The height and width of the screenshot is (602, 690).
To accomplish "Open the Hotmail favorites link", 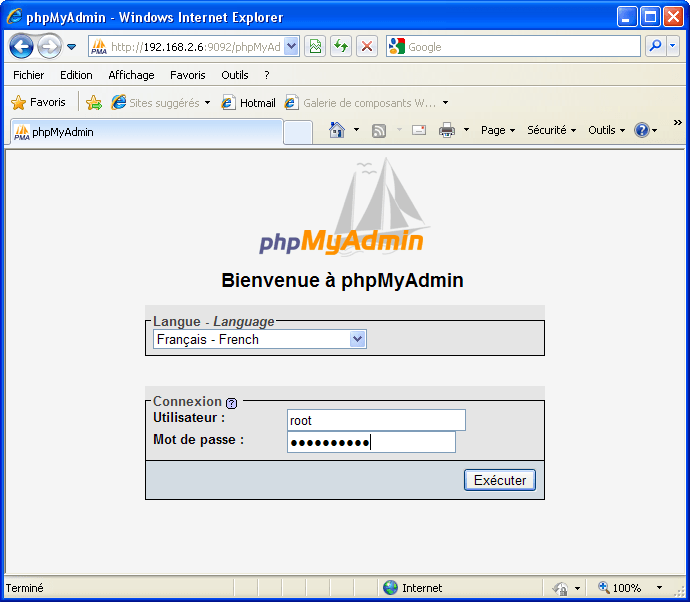I will [248, 103].
